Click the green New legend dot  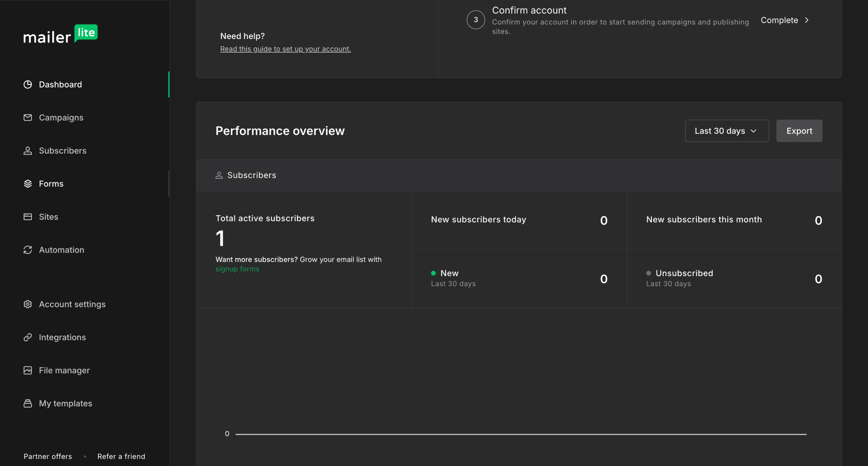(433, 273)
